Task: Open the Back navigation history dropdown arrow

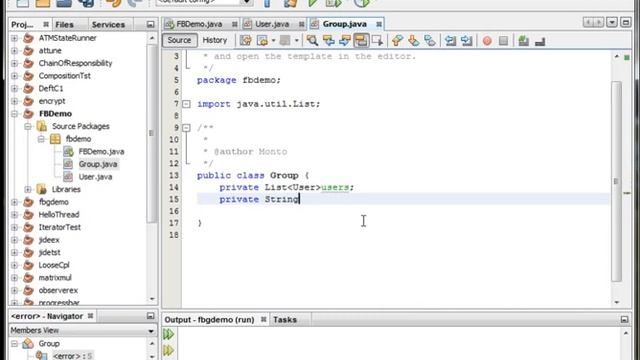Action: pyautogui.click(x=273, y=40)
